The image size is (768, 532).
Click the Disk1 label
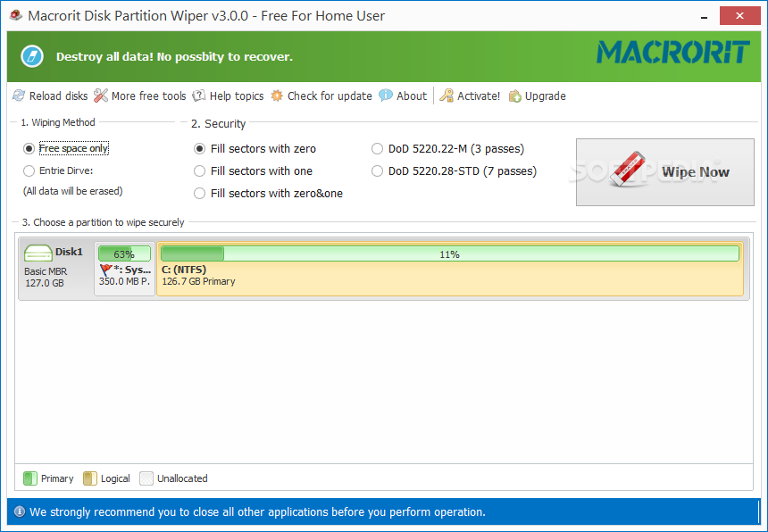69,252
